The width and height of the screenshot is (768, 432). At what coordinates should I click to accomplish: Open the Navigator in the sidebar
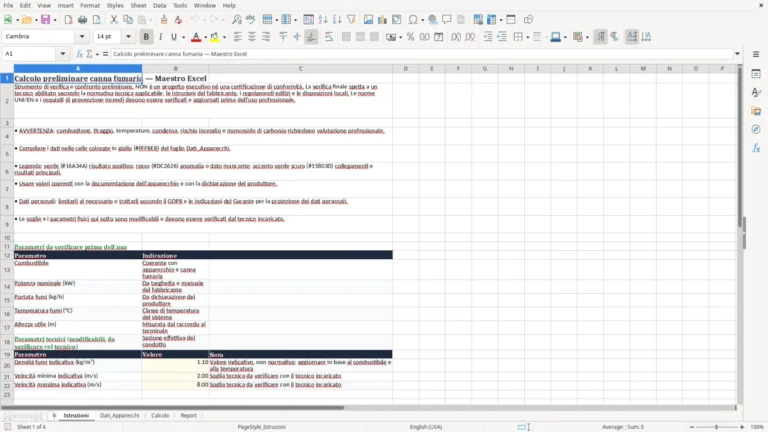(x=756, y=129)
